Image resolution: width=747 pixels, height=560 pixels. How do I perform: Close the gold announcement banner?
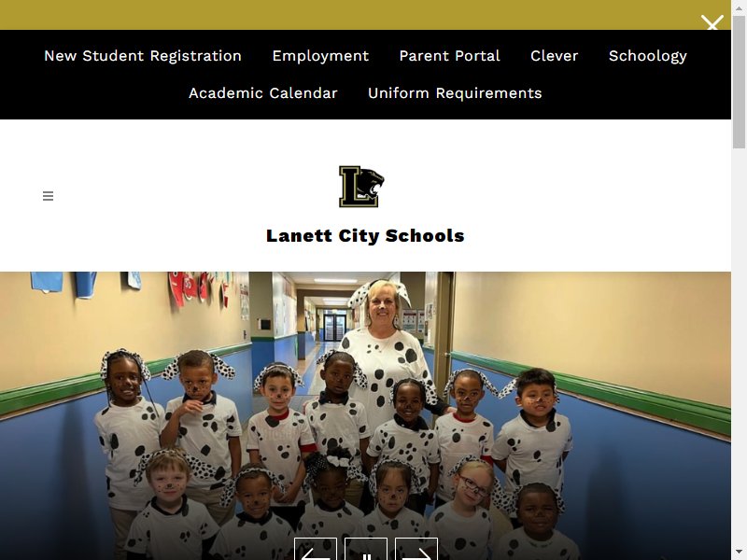[x=712, y=22]
